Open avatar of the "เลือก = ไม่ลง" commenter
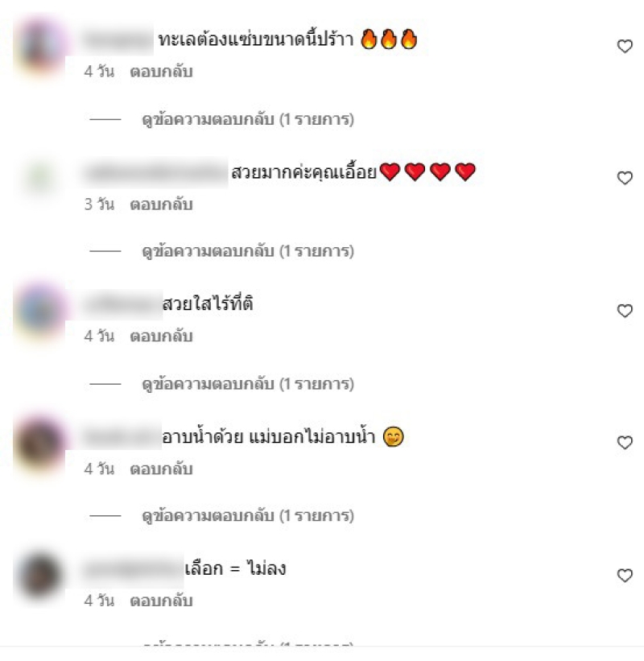The image size is (644, 661). (x=41, y=576)
